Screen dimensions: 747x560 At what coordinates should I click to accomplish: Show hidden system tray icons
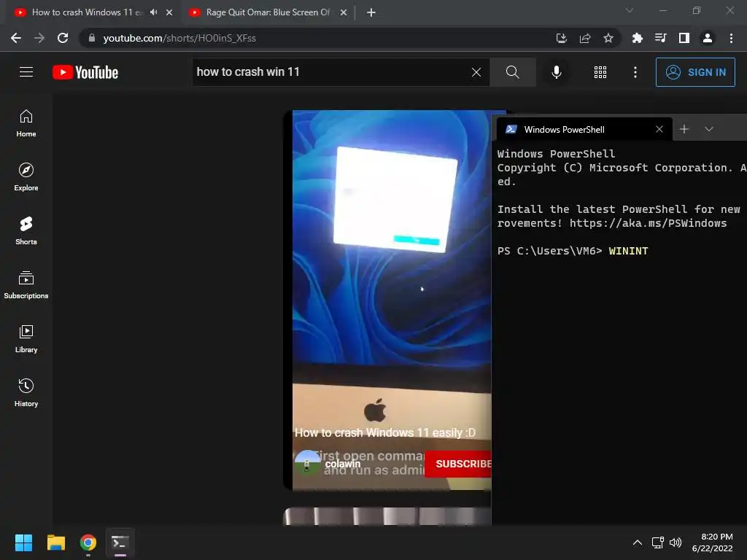pyautogui.click(x=638, y=542)
